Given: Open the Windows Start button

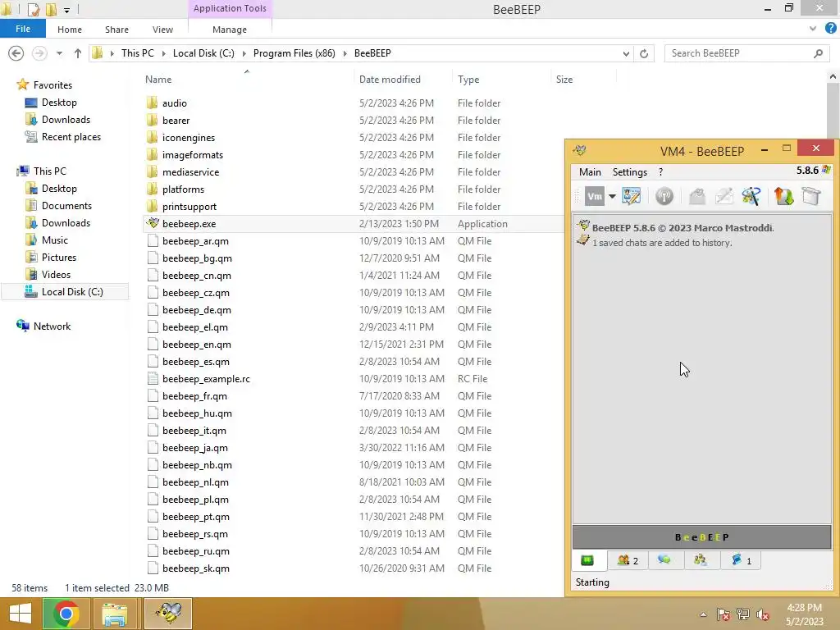Looking at the screenshot, I should tap(20, 614).
